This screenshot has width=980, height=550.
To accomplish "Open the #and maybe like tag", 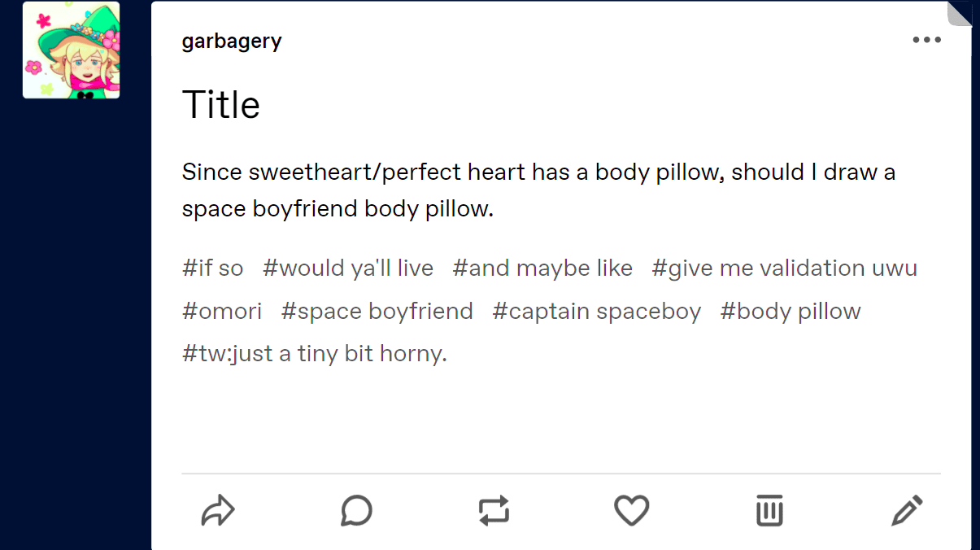I will coord(542,268).
